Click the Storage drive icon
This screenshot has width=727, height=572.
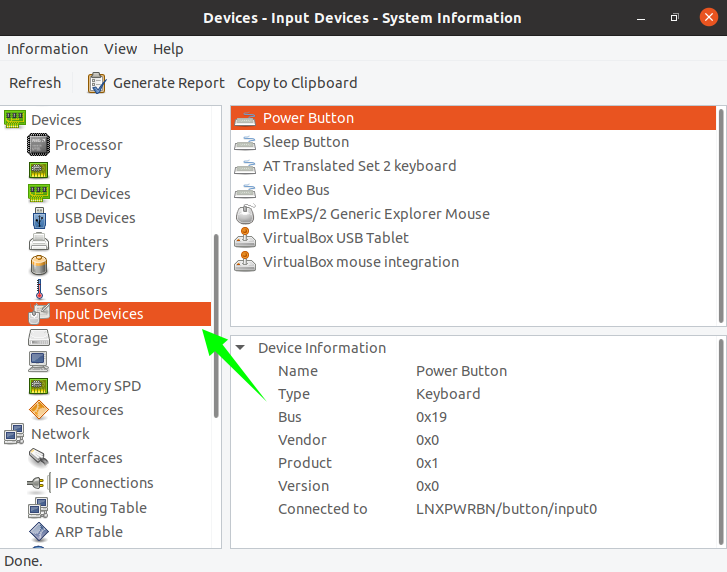click(39, 338)
